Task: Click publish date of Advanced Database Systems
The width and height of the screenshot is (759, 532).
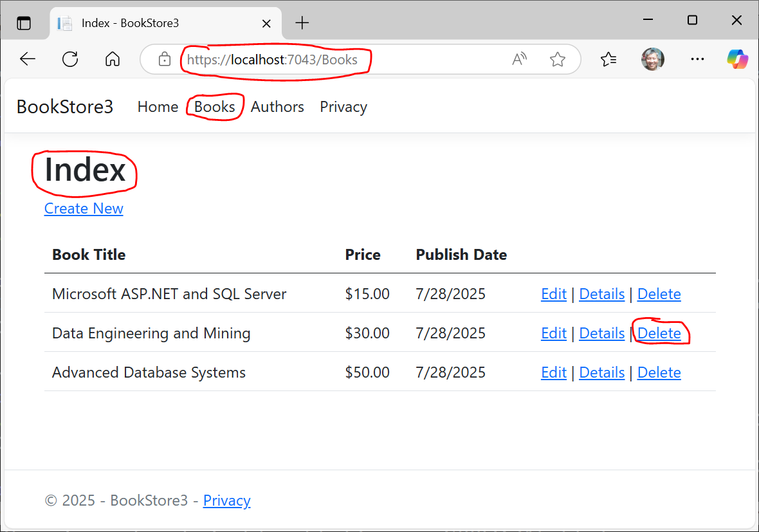Action: (x=450, y=372)
